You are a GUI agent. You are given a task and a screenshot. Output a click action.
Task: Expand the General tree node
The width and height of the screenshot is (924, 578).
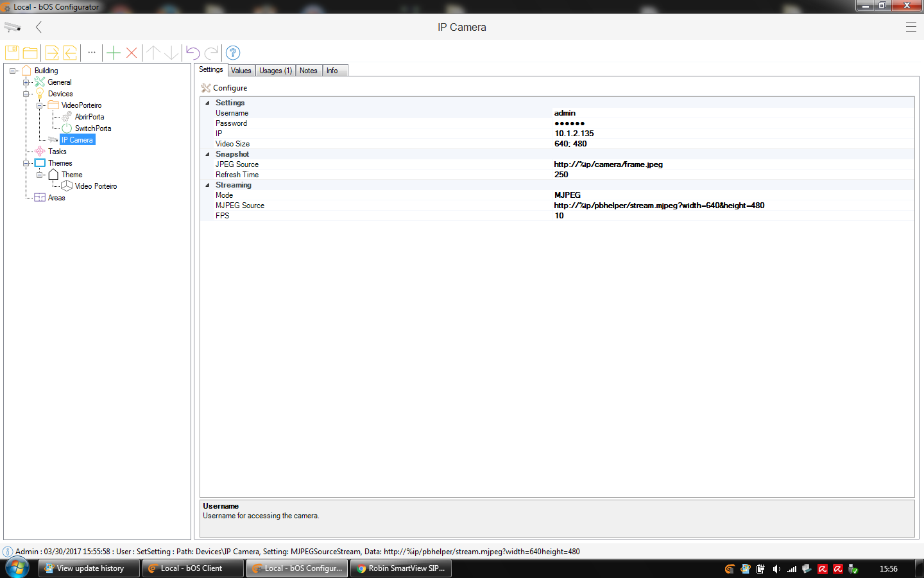point(26,82)
